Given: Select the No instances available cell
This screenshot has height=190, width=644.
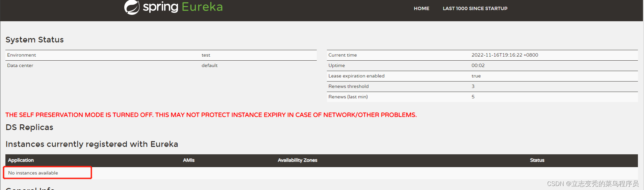Looking at the screenshot, I should click(33, 173).
